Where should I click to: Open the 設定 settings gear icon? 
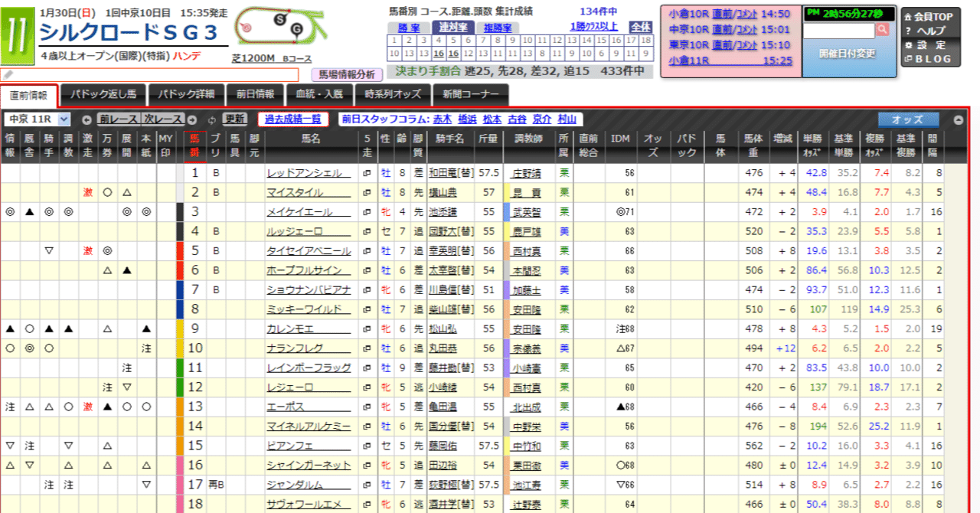(910, 44)
